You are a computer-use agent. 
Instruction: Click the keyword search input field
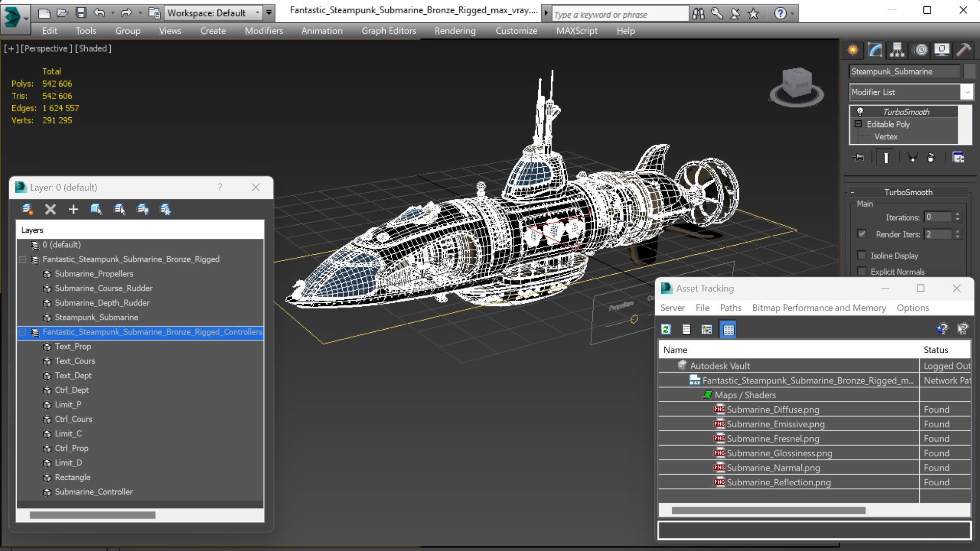pyautogui.click(x=620, y=14)
